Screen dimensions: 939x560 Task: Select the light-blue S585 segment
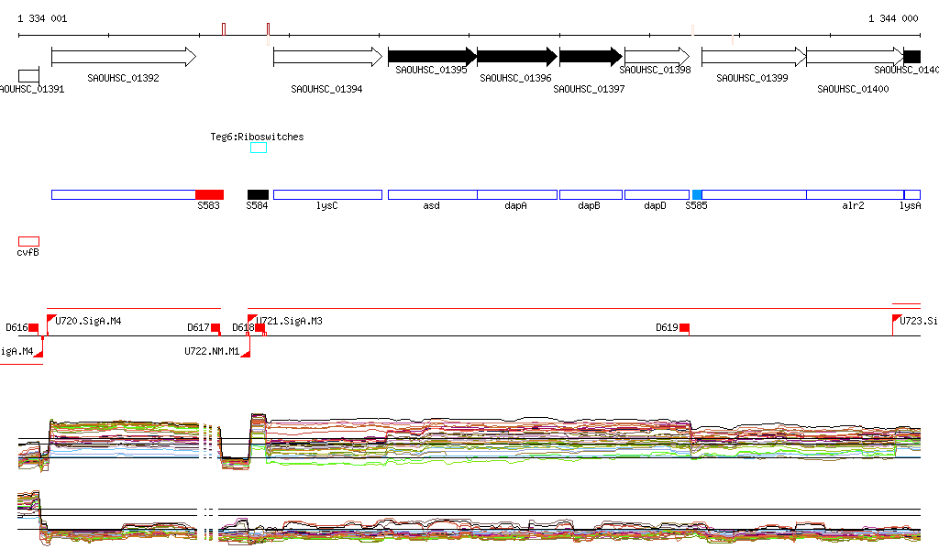[x=697, y=195]
